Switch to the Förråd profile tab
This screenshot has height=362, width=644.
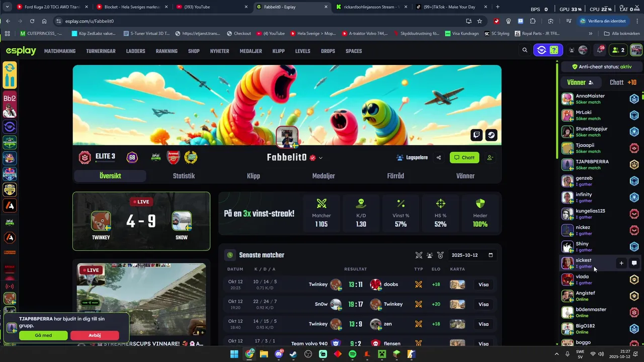coord(395,176)
